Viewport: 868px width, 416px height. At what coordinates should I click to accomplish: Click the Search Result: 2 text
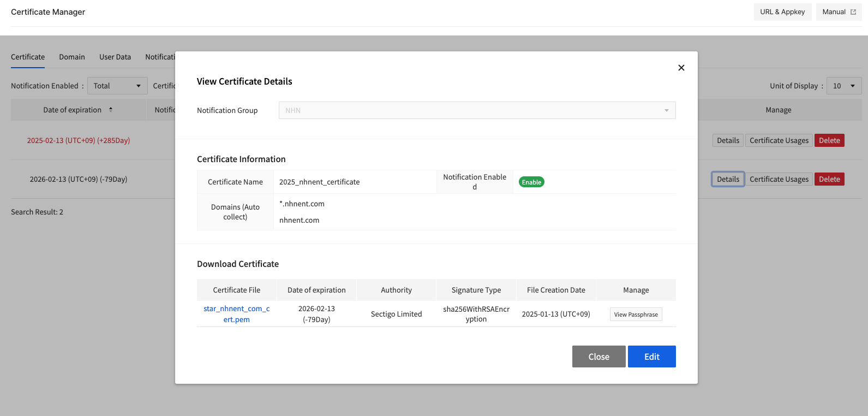[37, 212]
